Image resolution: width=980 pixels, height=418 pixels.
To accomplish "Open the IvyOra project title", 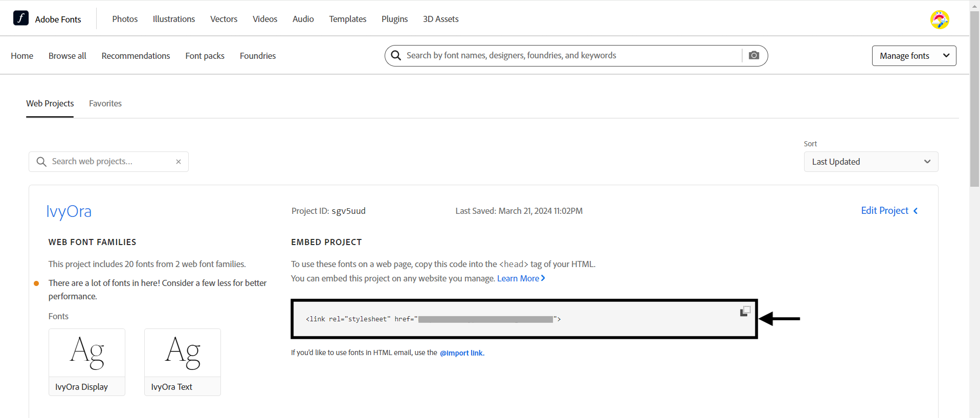I will click(69, 211).
